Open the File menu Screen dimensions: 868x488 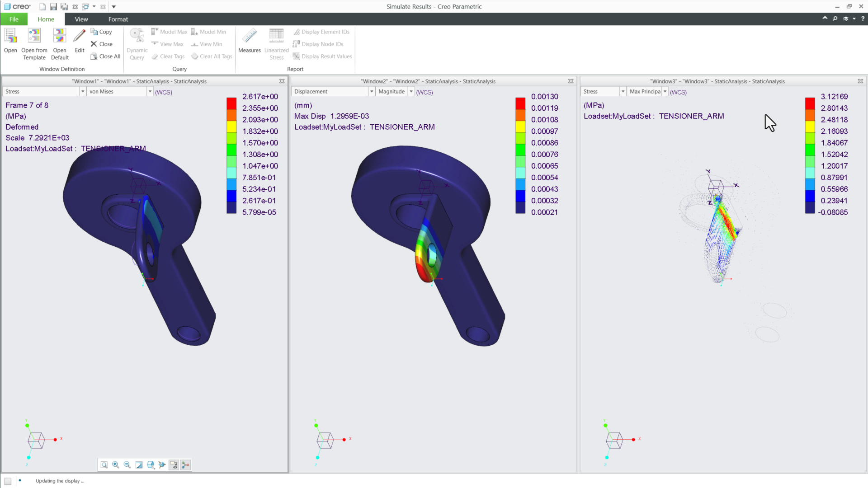[14, 19]
